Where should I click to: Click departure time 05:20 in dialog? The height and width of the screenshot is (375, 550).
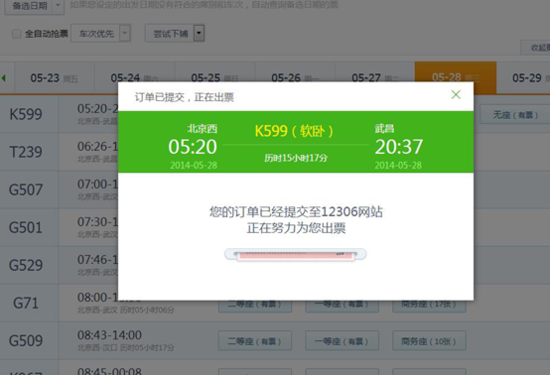pos(193,147)
